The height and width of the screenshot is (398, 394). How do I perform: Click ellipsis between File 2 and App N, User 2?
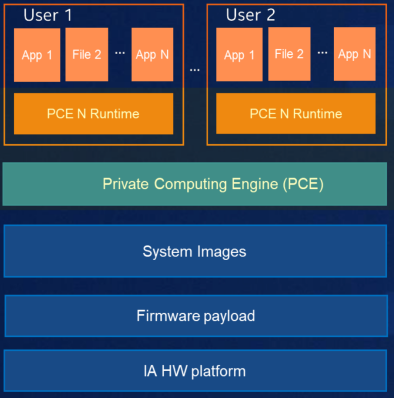[x=322, y=53]
